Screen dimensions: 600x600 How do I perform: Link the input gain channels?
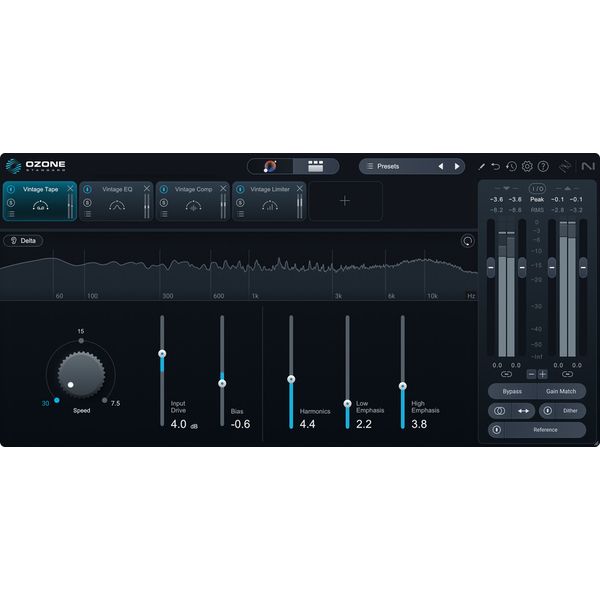pos(506,374)
